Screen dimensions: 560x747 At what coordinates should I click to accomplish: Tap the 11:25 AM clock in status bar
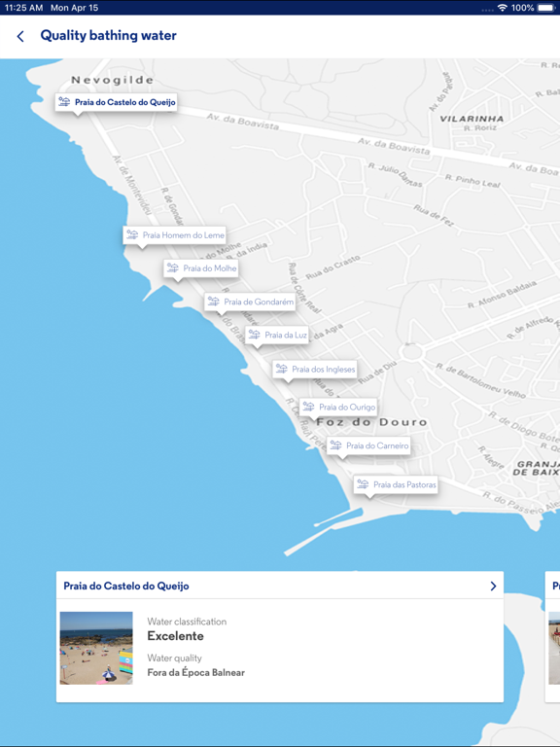tap(23, 8)
